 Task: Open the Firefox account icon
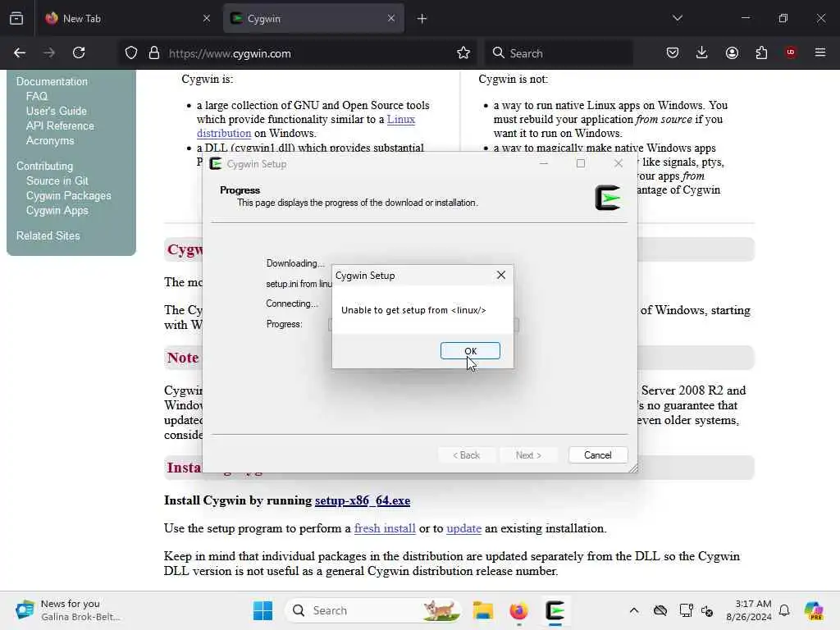click(732, 52)
